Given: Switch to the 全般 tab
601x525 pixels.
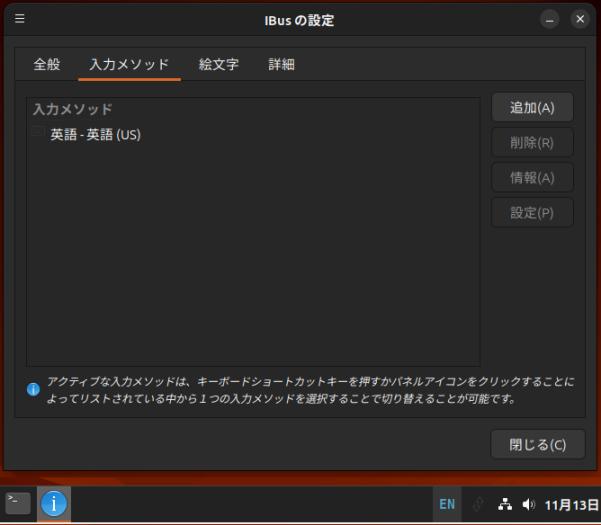Looking at the screenshot, I should coord(47,64).
